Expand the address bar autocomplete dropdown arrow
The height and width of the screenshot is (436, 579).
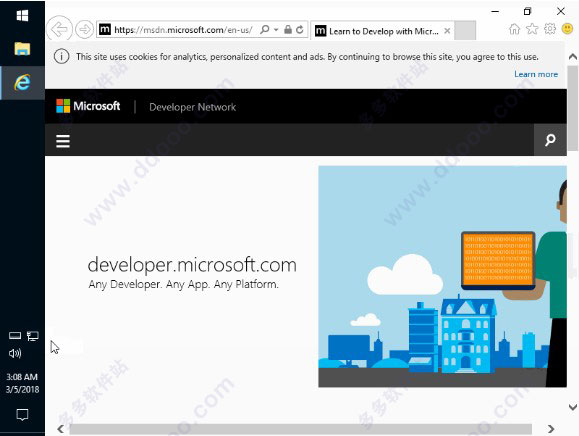pyautogui.click(x=276, y=30)
